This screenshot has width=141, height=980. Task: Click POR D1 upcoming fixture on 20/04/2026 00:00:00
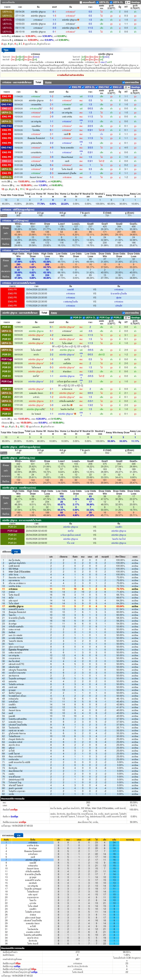(x=12, y=527)
